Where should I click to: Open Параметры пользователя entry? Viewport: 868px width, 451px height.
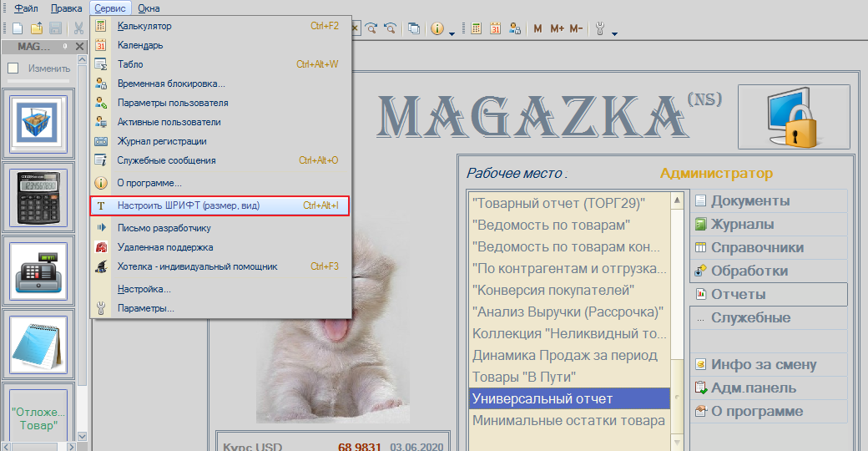coord(220,103)
